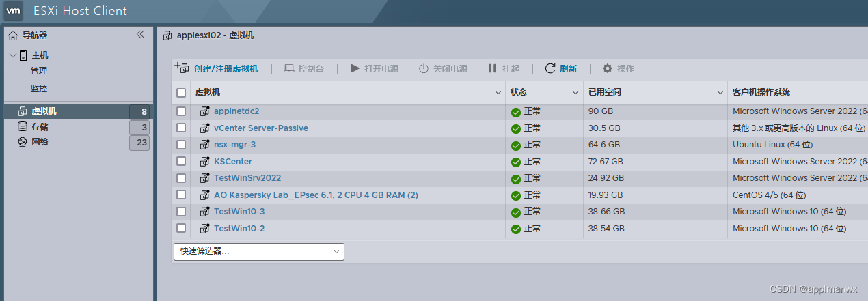Image resolution: width=868 pixels, height=301 pixels.
Task: Check the box for KSCenter
Action: pyautogui.click(x=181, y=162)
